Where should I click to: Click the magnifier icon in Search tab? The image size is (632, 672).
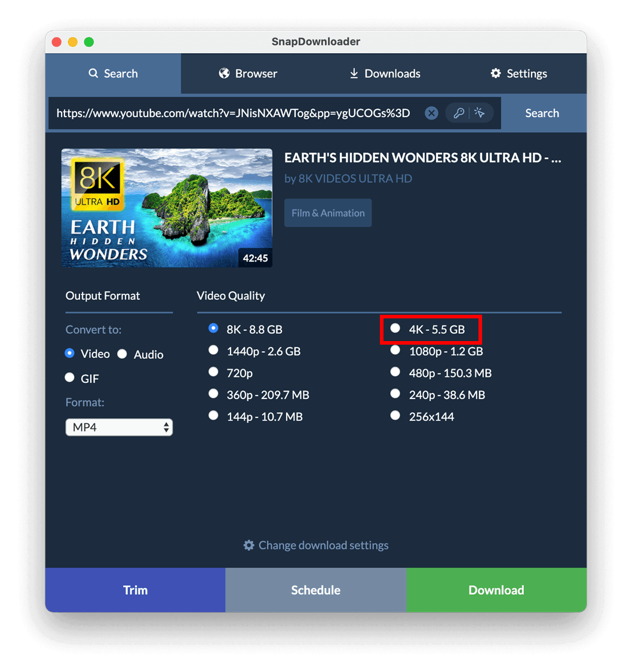coord(93,73)
